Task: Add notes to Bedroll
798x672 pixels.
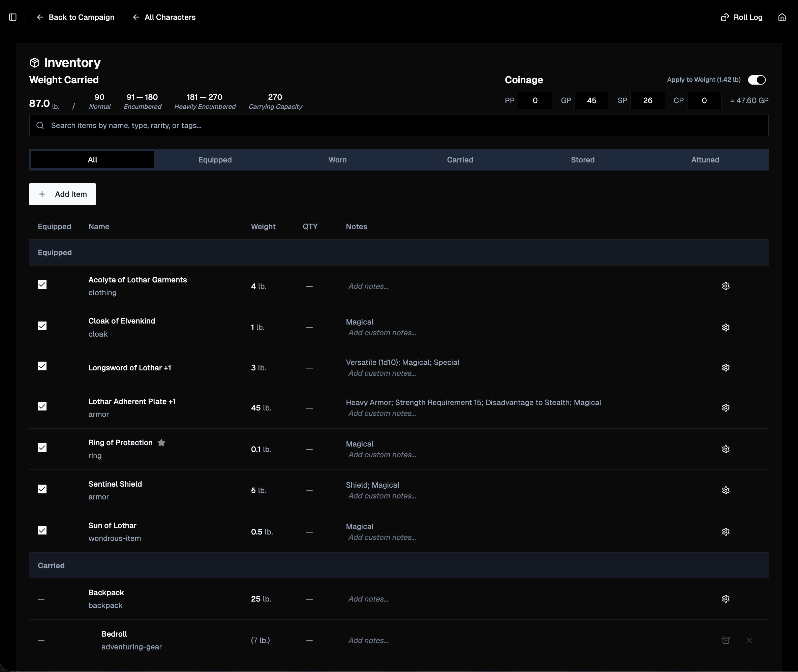Action: [368, 640]
